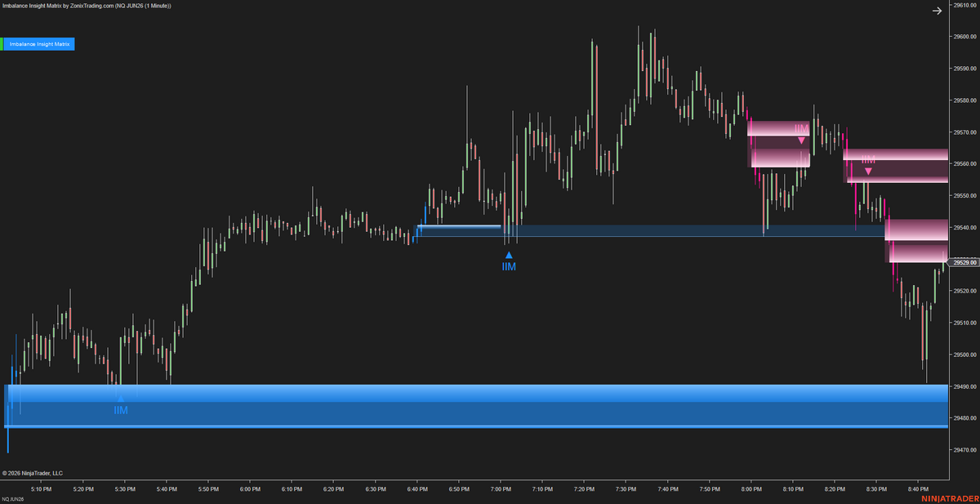This screenshot has width=980, height=504.
Task: Click the 7:50 PM time axis label
Action: (x=710, y=489)
